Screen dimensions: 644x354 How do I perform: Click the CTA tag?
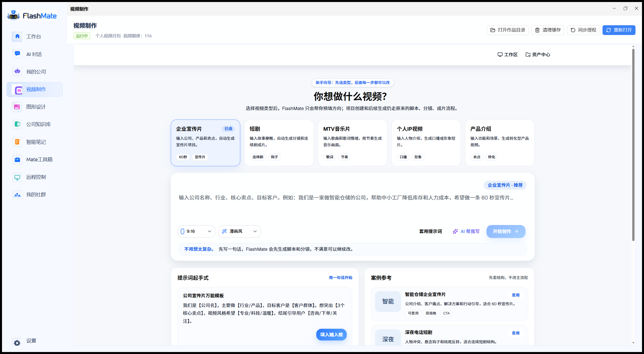pos(446,313)
